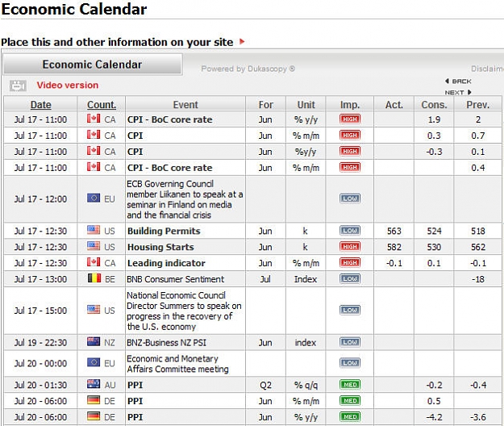Screen dimensions: 504x426
Task: Select the Economic Calendar tab
Action: pos(93,65)
